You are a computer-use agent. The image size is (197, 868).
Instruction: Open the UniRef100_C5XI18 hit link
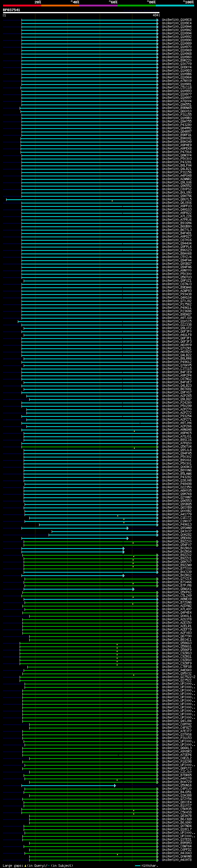[x=177, y=88]
